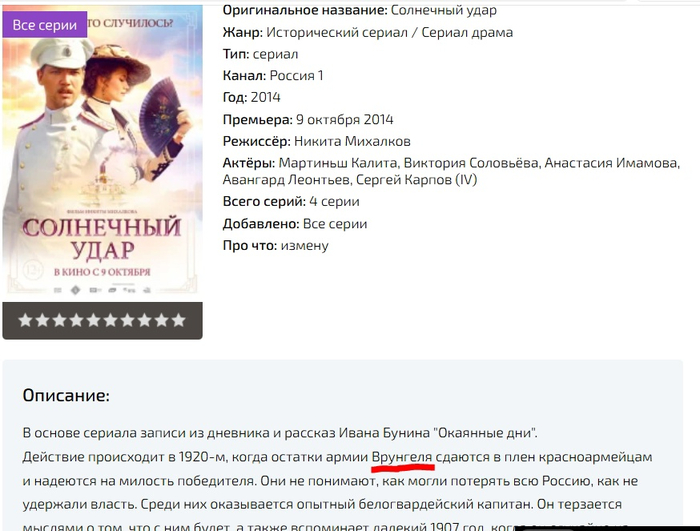Click the third rating star
700x531 pixels.
[x=59, y=320]
